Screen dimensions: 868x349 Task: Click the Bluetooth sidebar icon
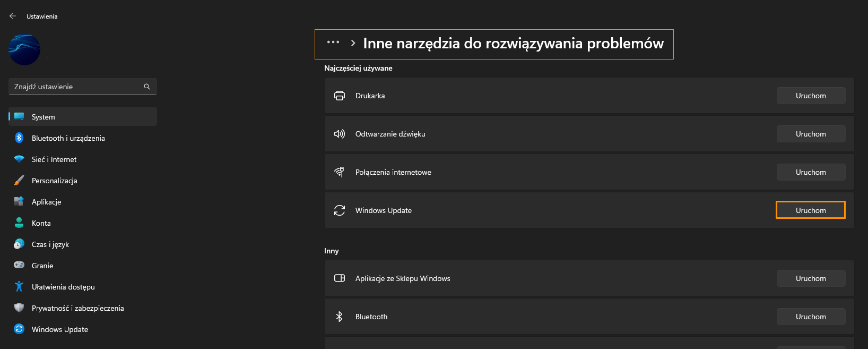click(19, 138)
